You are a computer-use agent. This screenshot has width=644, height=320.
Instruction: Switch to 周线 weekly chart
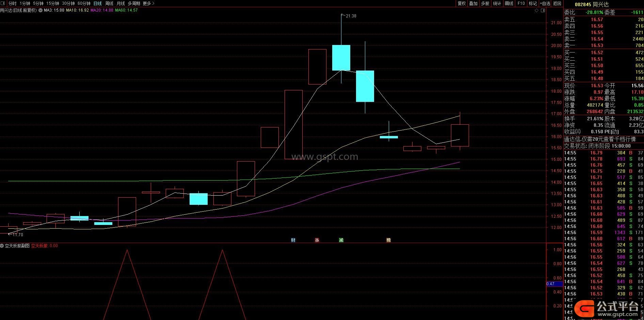pyautogui.click(x=109, y=3)
